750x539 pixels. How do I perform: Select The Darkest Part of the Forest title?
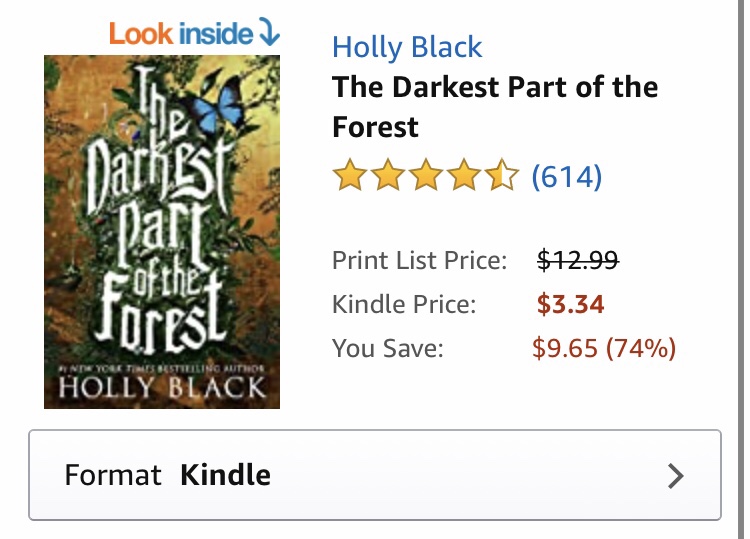tap(495, 107)
